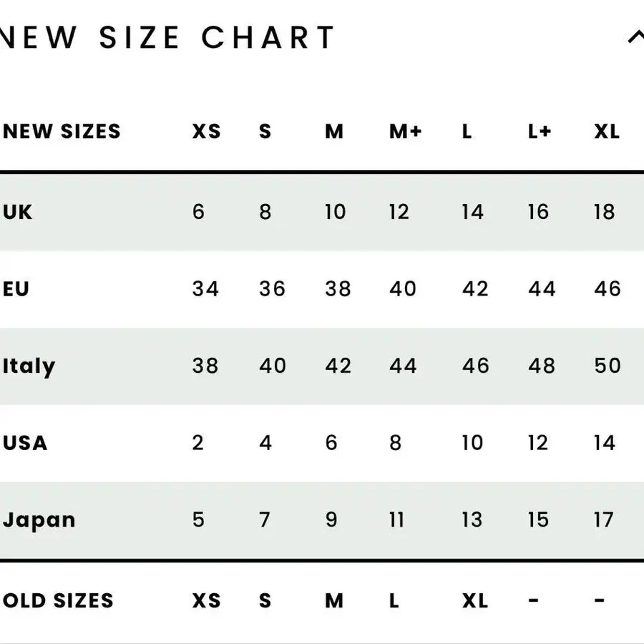This screenshot has height=644, width=644.
Task: Select the L+ column header
Action: click(x=540, y=132)
